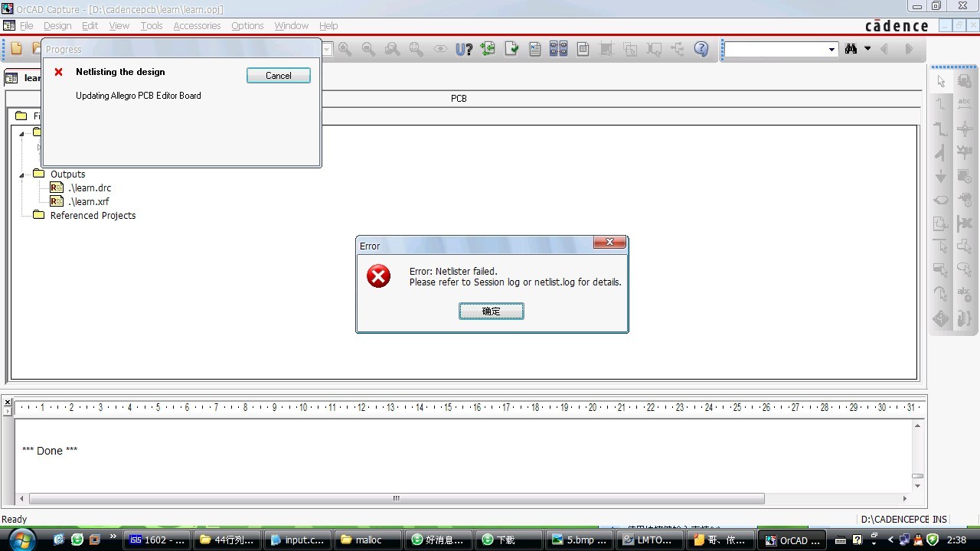
Task: Select the Referenced Projects folder
Action: pos(93,216)
